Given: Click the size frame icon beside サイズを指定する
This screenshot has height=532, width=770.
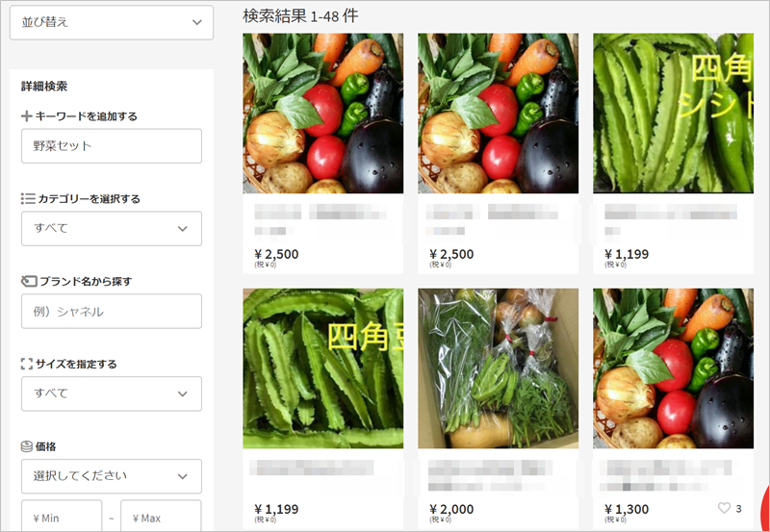Looking at the screenshot, I should pyautogui.click(x=27, y=365).
